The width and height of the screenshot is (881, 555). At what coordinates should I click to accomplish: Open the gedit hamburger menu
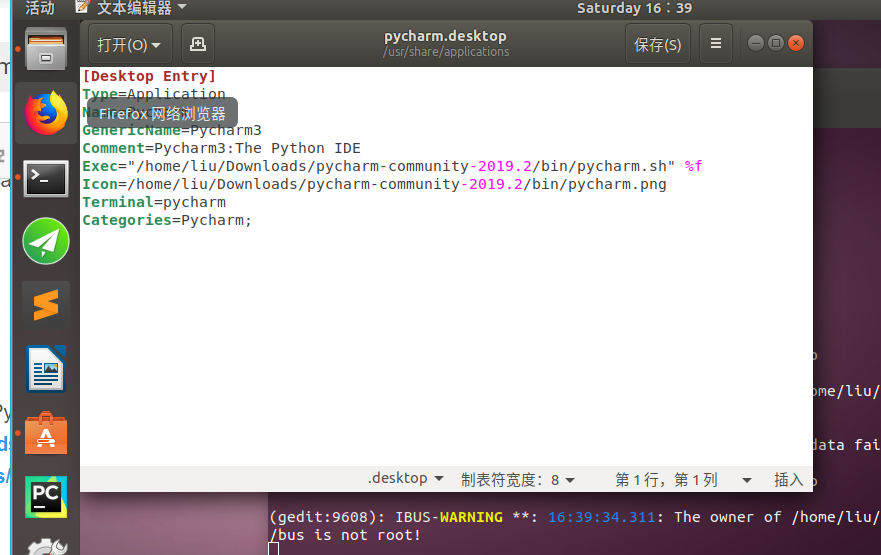(716, 44)
